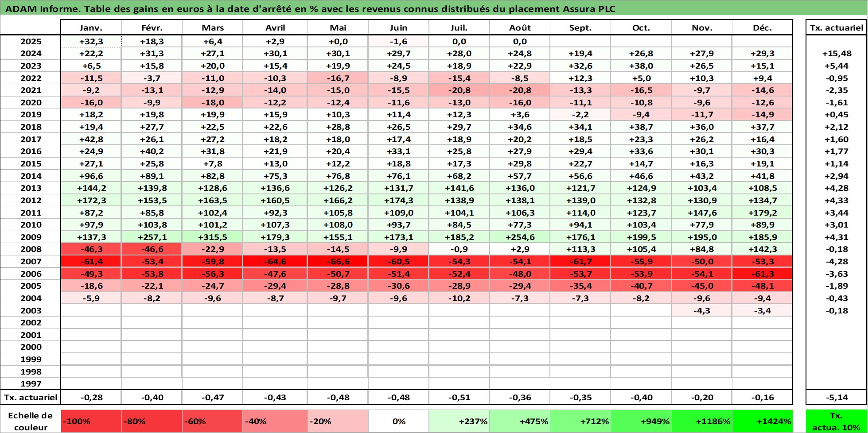This screenshot has width=868, height=433.
Task: Select cell -64,6 in April 2007
Action: click(275, 261)
